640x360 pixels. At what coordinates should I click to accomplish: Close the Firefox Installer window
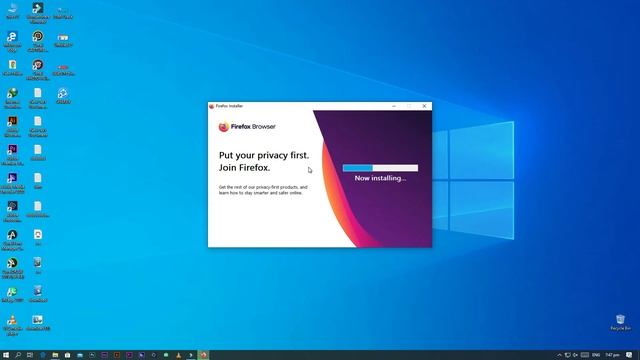(x=424, y=106)
